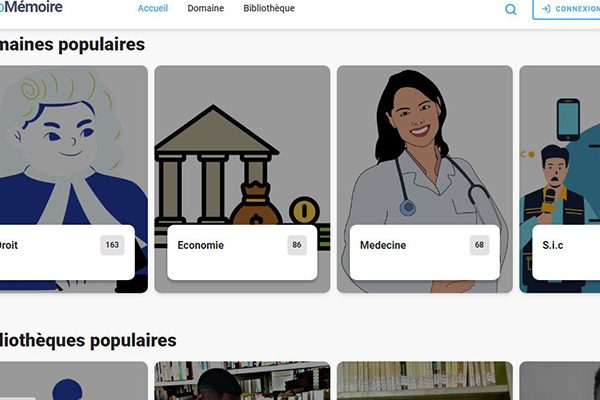This screenshot has width=600, height=400.
Task: Open the Medecine domain card
Action: pyautogui.click(x=425, y=179)
